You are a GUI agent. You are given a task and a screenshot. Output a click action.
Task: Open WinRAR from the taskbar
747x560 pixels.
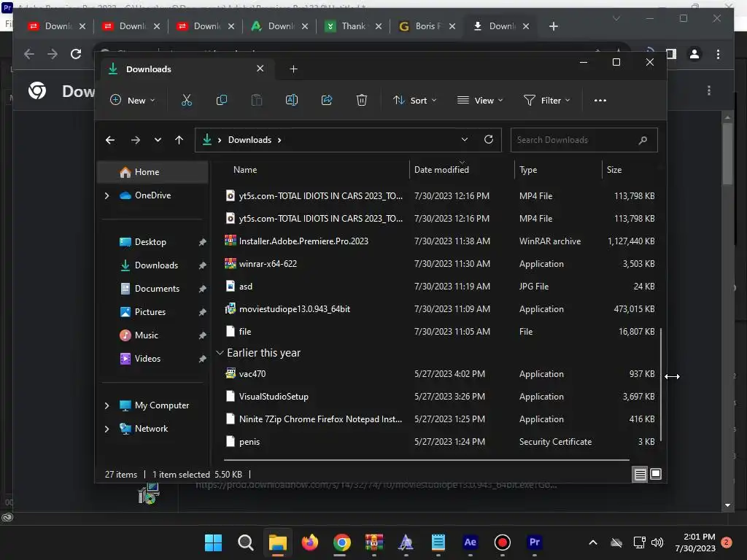[374, 542]
